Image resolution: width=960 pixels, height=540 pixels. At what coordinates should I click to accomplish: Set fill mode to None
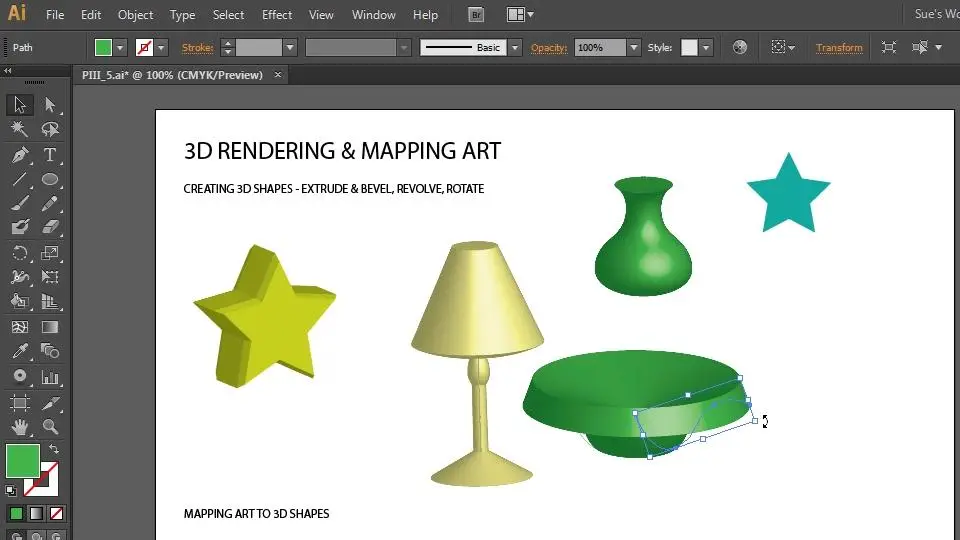coord(56,513)
